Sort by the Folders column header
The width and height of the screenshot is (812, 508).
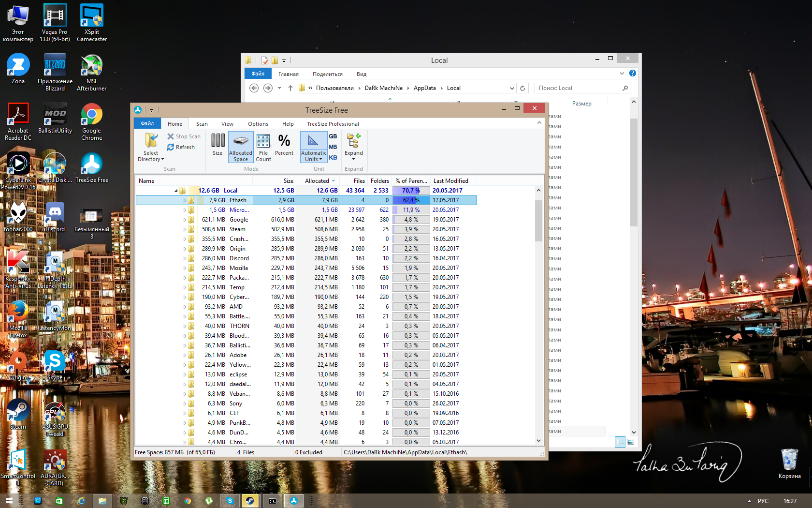point(379,181)
